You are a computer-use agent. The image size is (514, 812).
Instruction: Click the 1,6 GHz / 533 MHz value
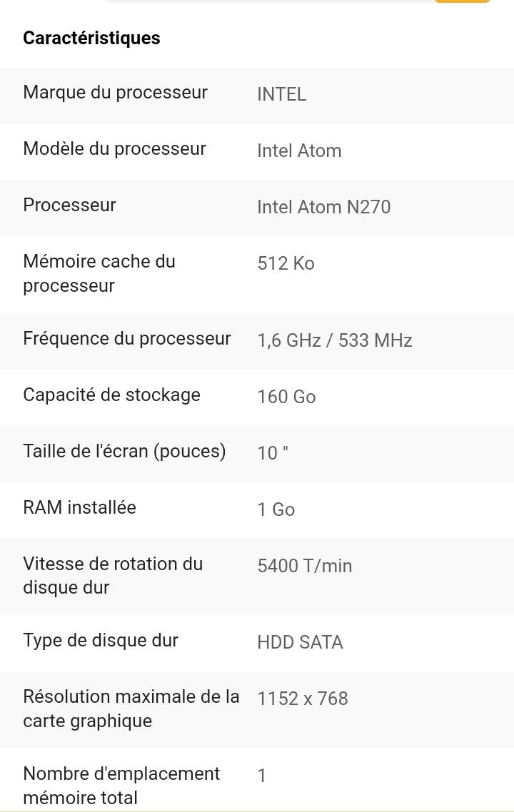[335, 341]
